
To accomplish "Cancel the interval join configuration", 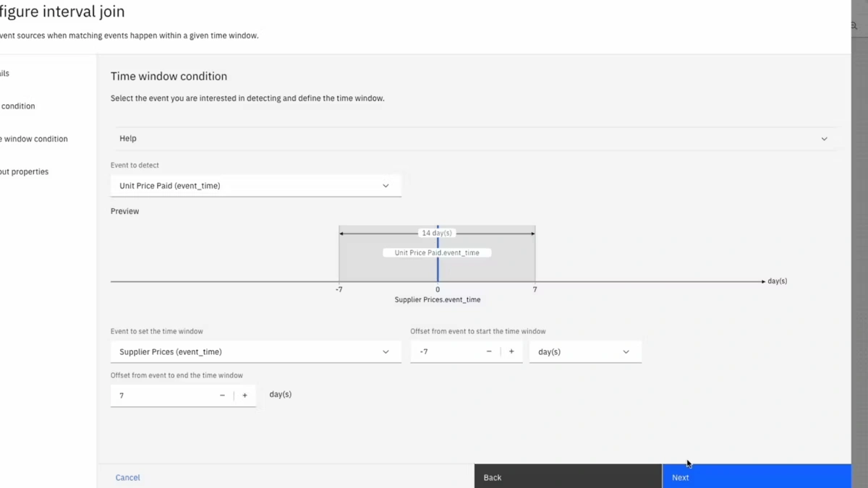I will pos(128,478).
